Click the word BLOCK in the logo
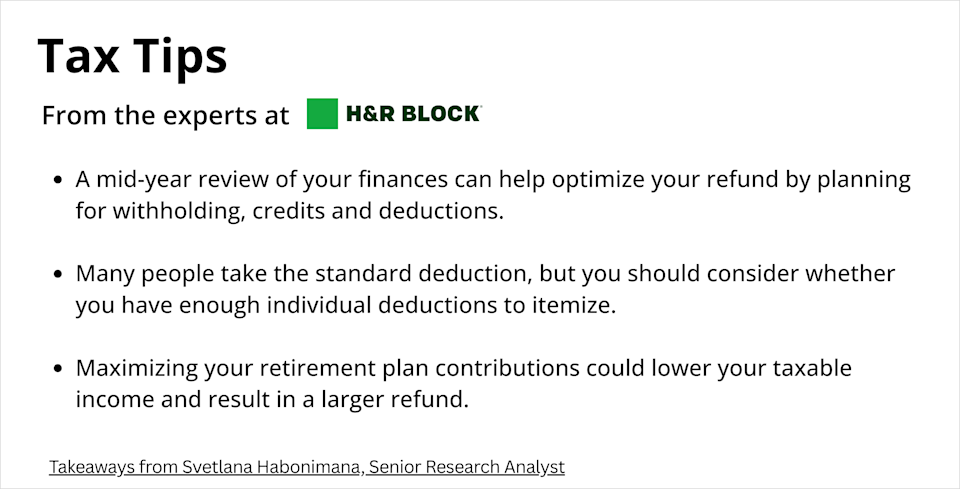The width and height of the screenshot is (960, 489). point(441,114)
